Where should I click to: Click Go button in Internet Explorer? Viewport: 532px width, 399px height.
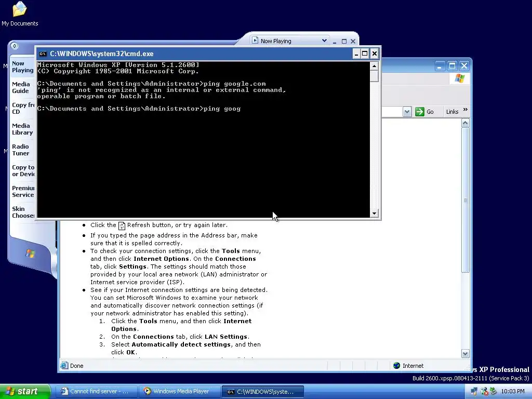(x=424, y=112)
